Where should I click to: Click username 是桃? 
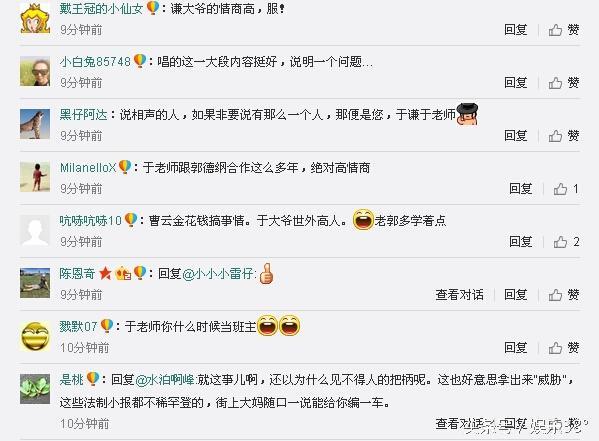[71, 379]
